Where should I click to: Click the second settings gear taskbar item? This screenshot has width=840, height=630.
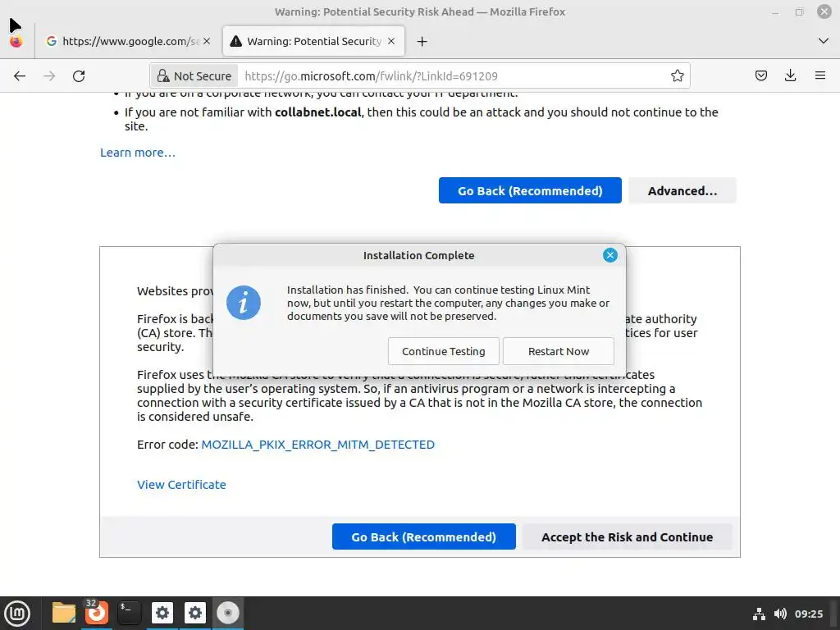(x=195, y=613)
